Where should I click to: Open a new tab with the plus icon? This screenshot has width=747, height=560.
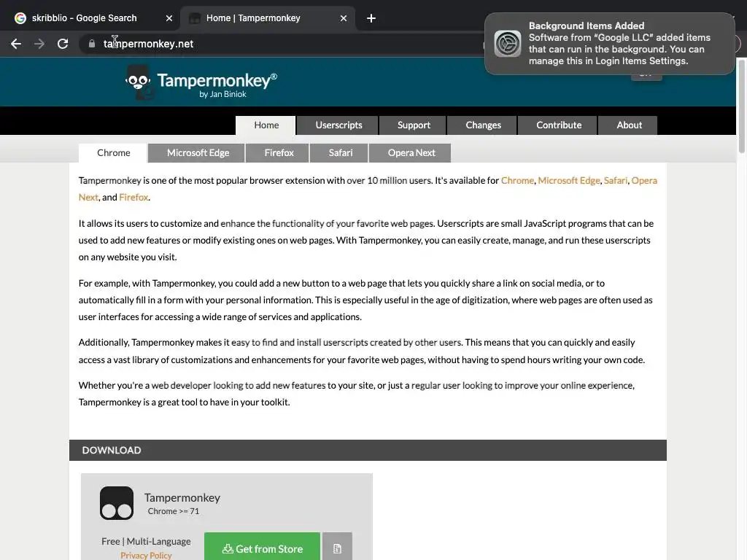(371, 18)
